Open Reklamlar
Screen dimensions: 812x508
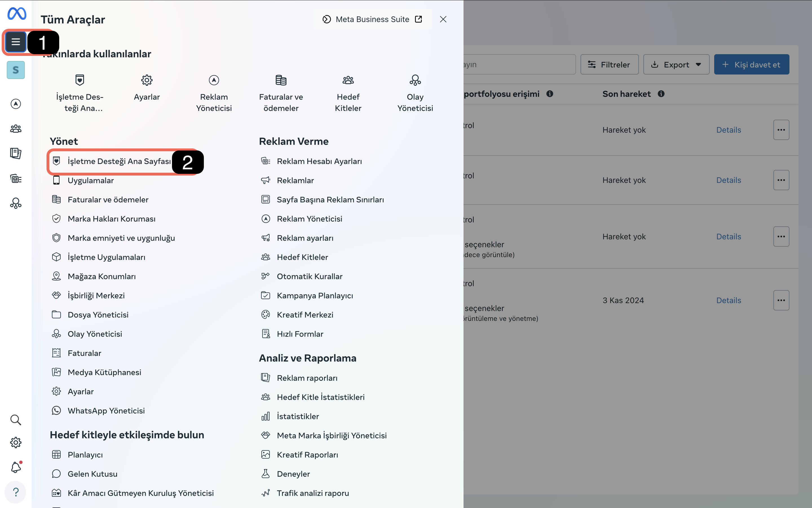click(288, 180)
